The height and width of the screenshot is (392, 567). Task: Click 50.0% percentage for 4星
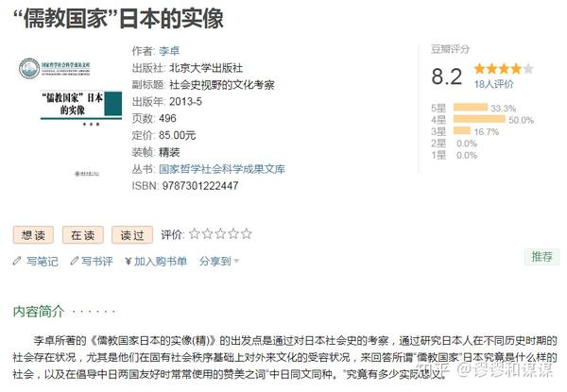521,120
